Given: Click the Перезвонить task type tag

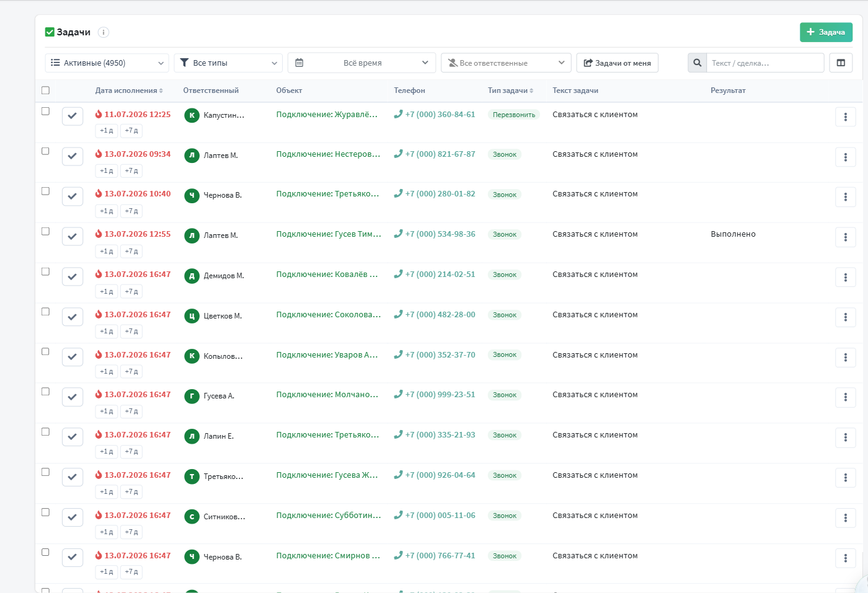Looking at the screenshot, I should click(514, 115).
